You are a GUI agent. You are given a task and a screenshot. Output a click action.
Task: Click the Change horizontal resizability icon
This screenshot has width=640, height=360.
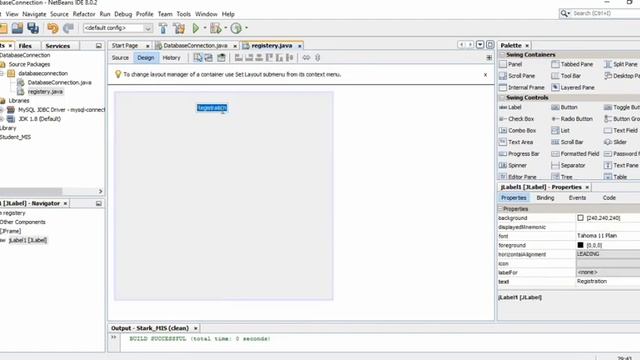(x=306, y=58)
